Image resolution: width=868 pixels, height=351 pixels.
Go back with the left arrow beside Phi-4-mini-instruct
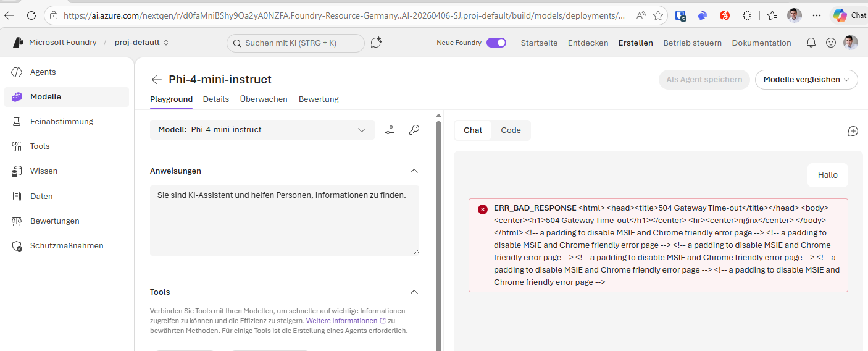coord(156,80)
